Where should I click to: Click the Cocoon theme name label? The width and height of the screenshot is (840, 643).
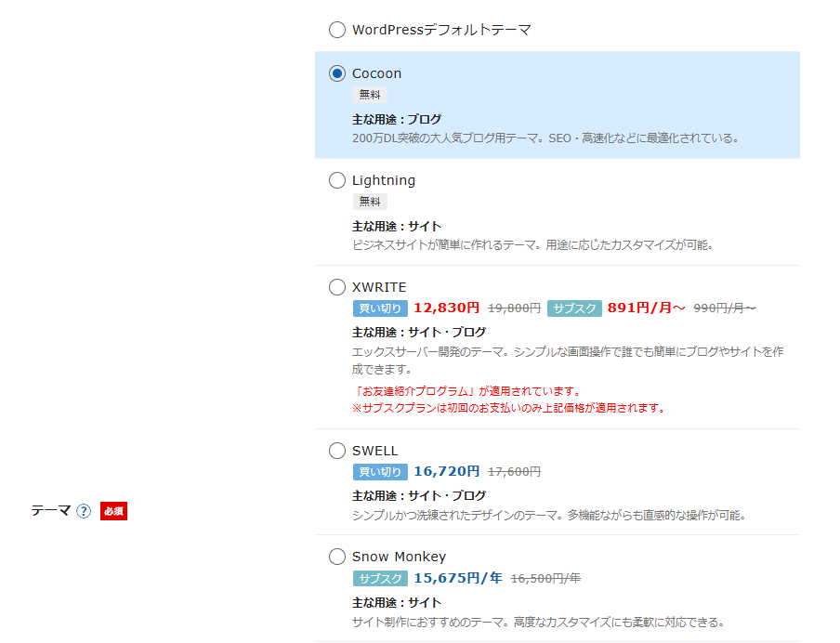(x=376, y=73)
